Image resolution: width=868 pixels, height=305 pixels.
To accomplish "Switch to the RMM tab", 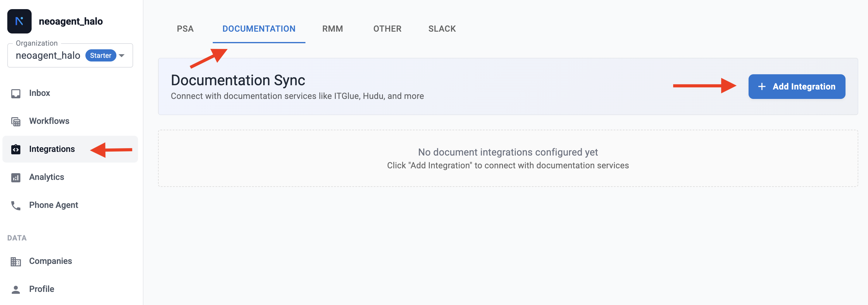I will (332, 29).
